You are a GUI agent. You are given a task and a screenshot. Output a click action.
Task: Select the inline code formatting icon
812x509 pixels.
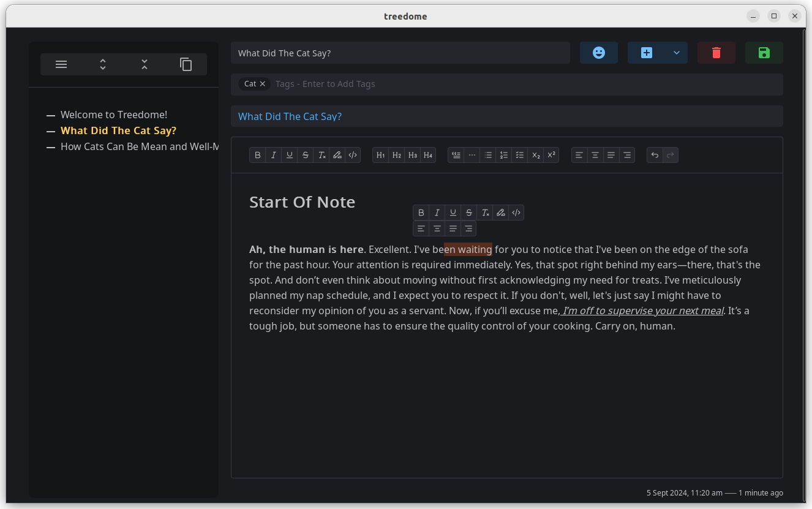click(353, 154)
